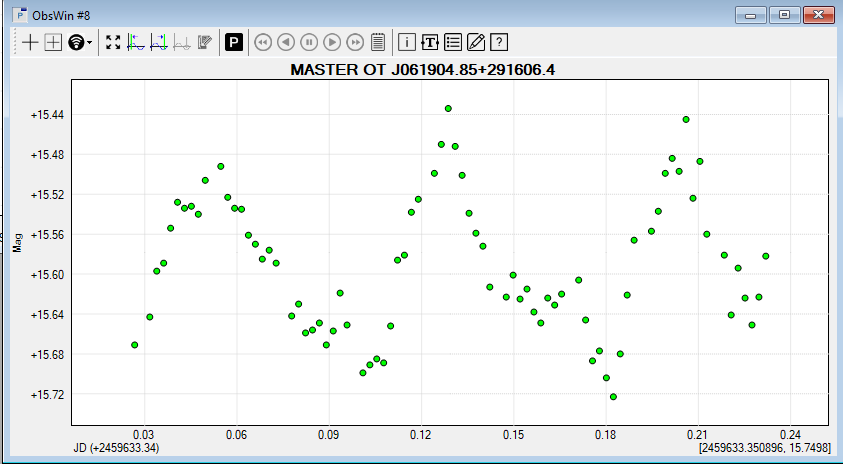Click the notepad with pencil icon
This screenshot has width=843, height=464.
click(x=205, y=42)
